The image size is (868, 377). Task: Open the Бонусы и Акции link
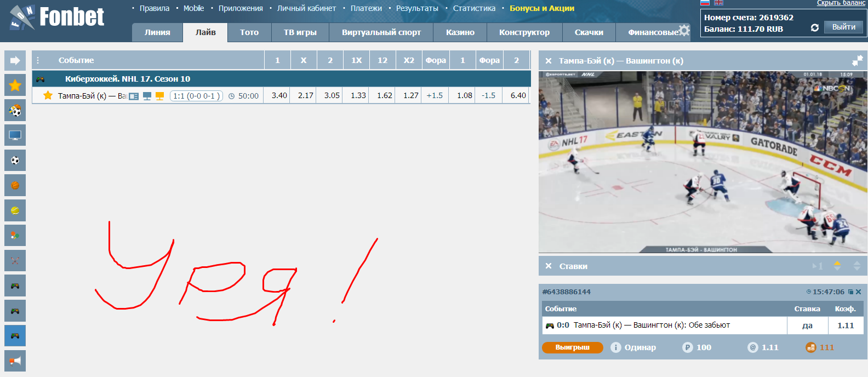tap(542, 8)
